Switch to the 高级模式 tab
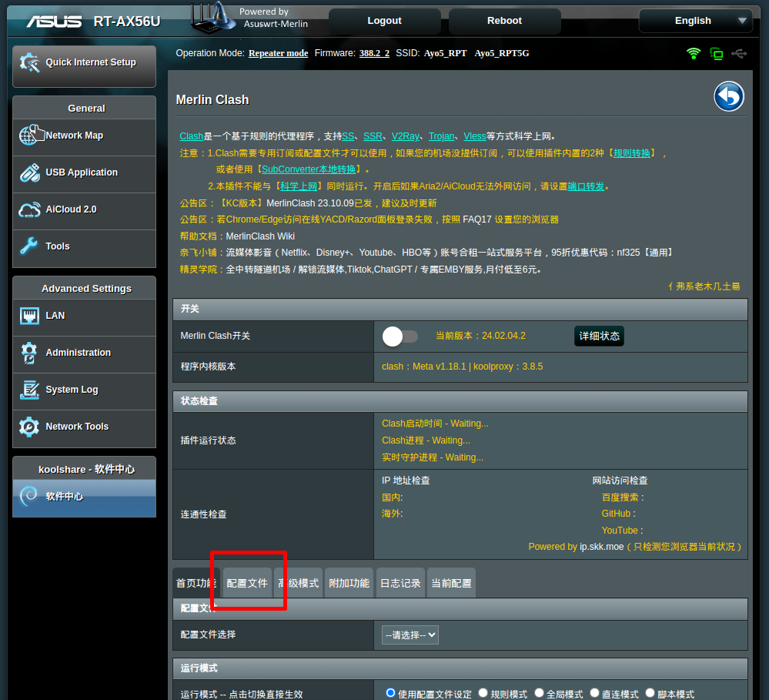Image resolution: width=769 pixels, height=700 pixels. [x=298, y=583]
